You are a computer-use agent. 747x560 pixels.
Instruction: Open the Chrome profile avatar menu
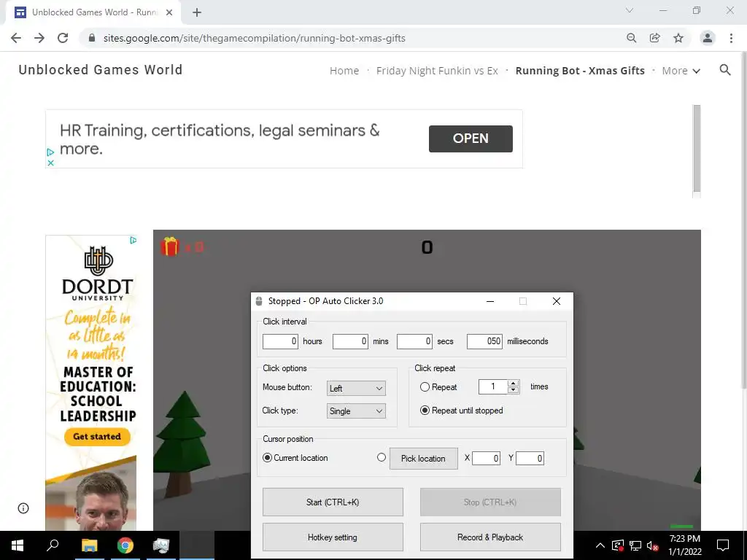pyautogui.click(x=708, y=38)
